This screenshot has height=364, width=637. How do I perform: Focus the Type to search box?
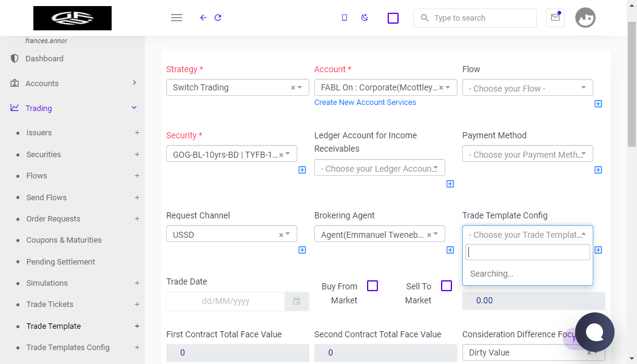(x=474, y=18)
